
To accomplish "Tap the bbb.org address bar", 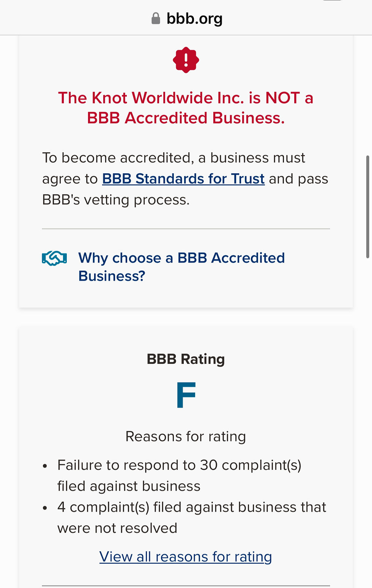I will pos(194,17).
